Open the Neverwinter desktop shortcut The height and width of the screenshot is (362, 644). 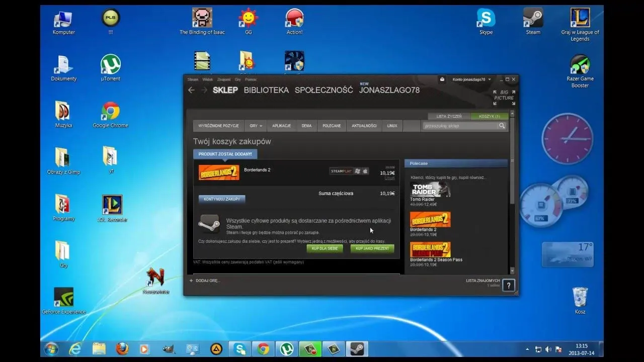[155, 281]
